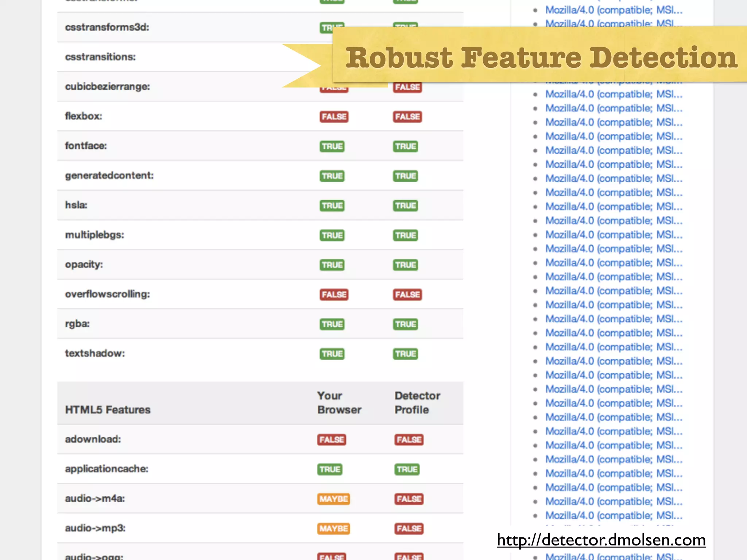747x560 pixels.
Task: Select the opacity feature label
Action: pyautogui.click(x=84, y=265)
